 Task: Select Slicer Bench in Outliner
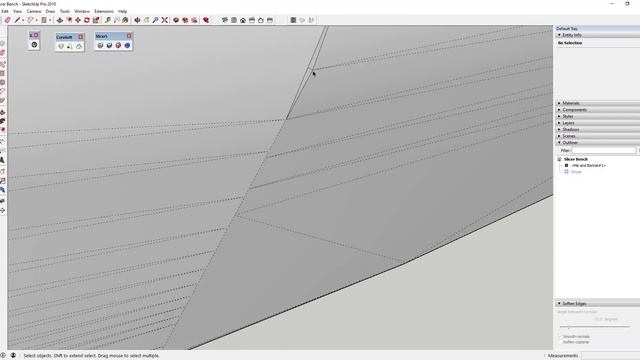(576, 159)
